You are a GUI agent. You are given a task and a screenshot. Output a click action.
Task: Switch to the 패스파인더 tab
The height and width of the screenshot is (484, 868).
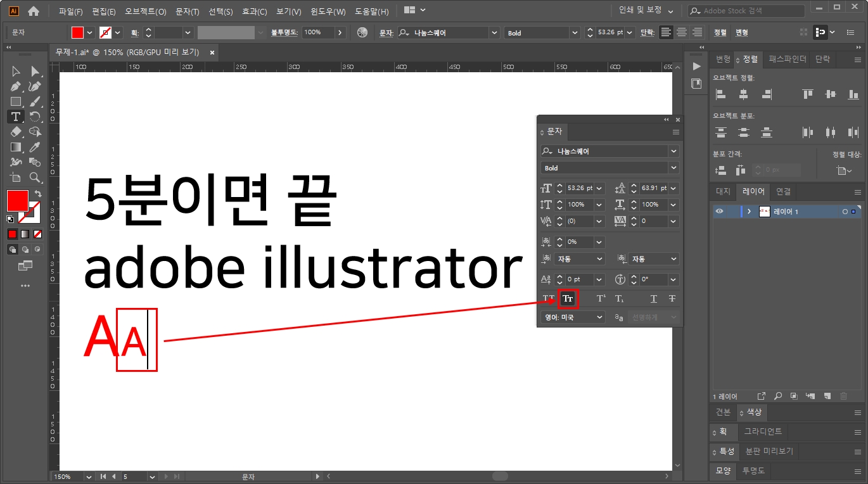(788, 59)
